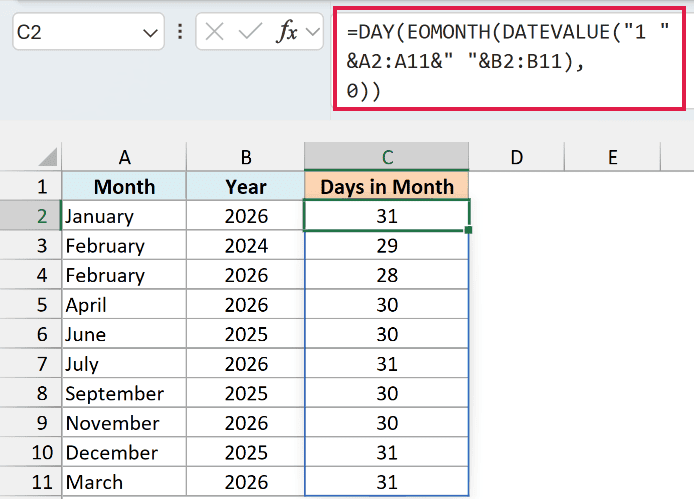Select row 6 header
Image resolution: width=694 pixels, height=499 pixels.
click(31, 334)
